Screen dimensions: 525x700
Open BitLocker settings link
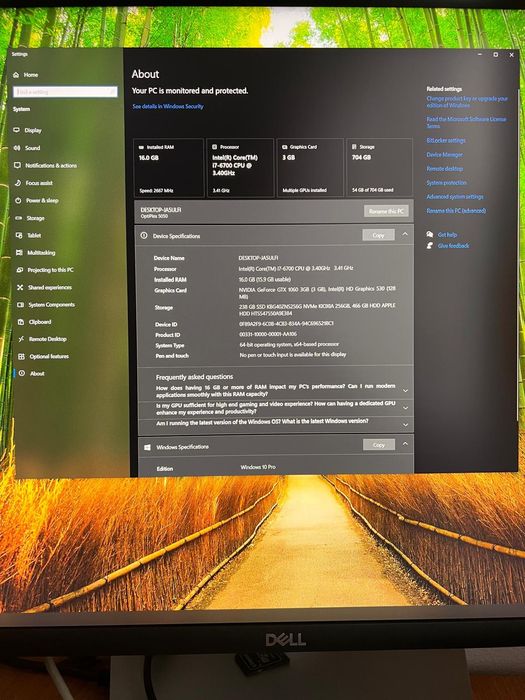(x=446, y=140)
